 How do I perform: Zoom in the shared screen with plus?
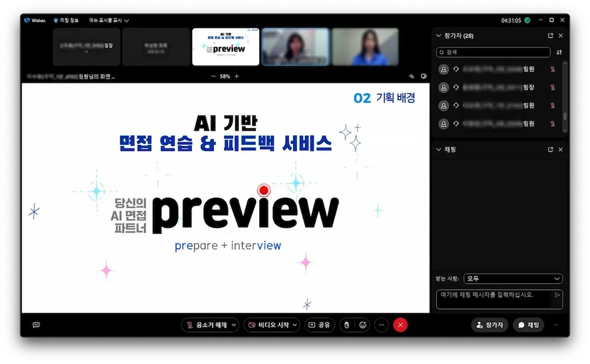tap(237, 77)
